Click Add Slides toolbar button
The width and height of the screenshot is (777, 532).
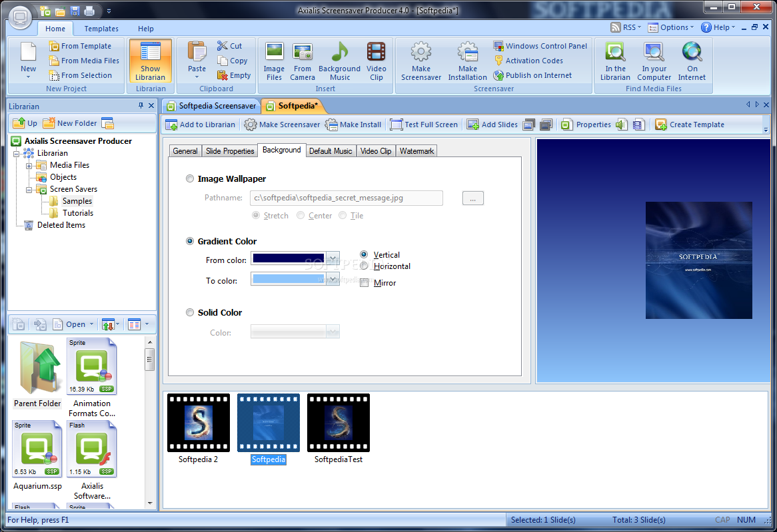[x=492, y=125]
